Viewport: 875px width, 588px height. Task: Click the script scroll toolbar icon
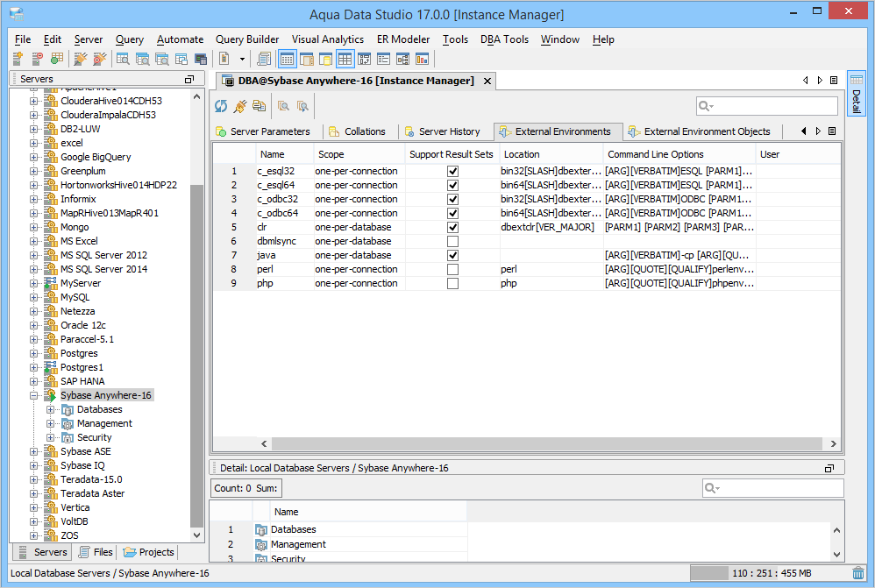click(x=264, y=59)
